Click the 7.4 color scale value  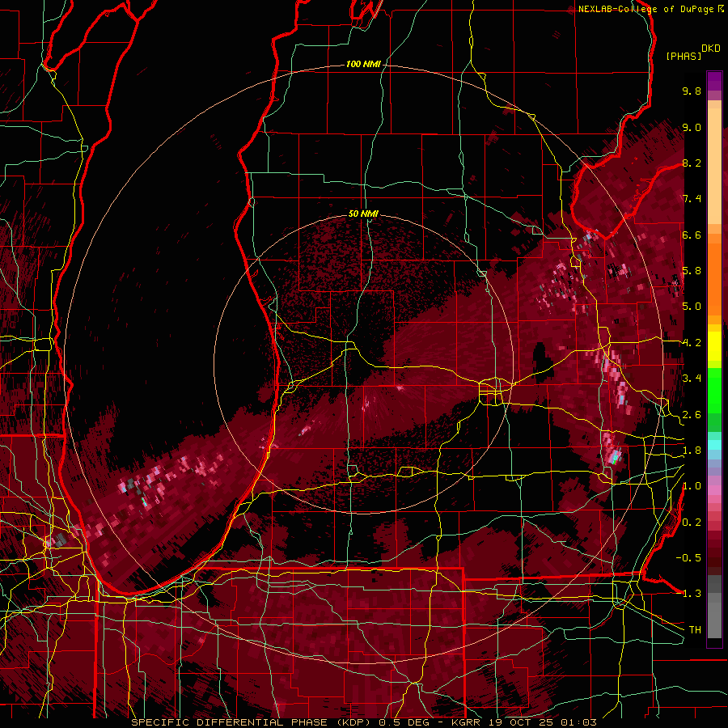click(x=692, y=199)
